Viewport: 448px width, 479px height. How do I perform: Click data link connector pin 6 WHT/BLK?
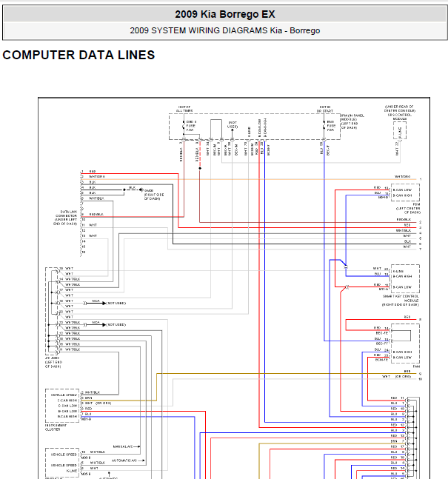pos(96,198)
